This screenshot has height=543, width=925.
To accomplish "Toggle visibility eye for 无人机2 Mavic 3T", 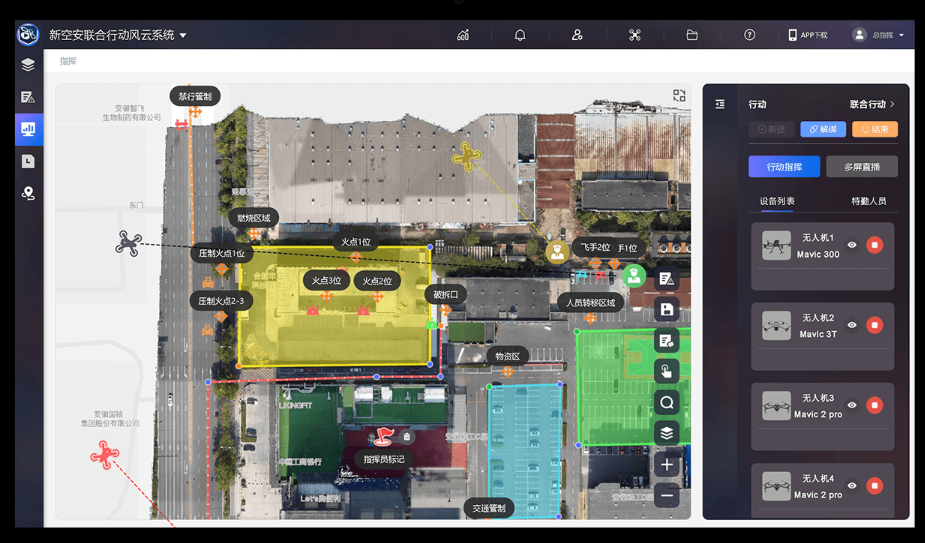I will tap(852, 325).
